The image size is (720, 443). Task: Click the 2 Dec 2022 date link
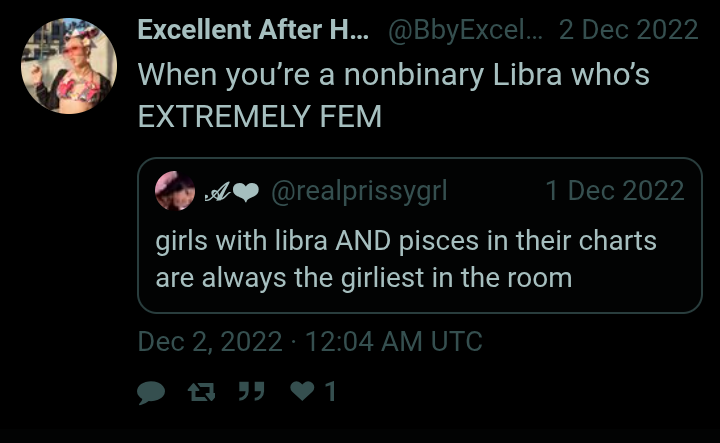tap(629, 30)
